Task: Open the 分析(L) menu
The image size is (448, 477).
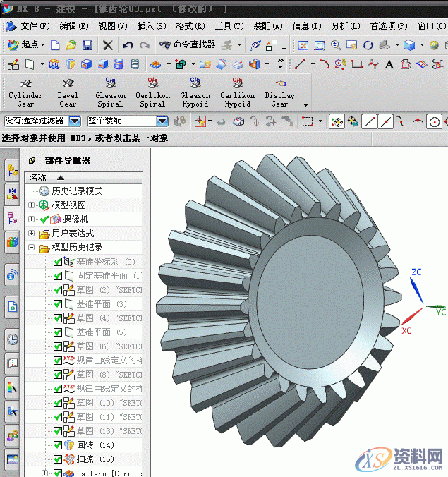Action: [x=345, y=26]
